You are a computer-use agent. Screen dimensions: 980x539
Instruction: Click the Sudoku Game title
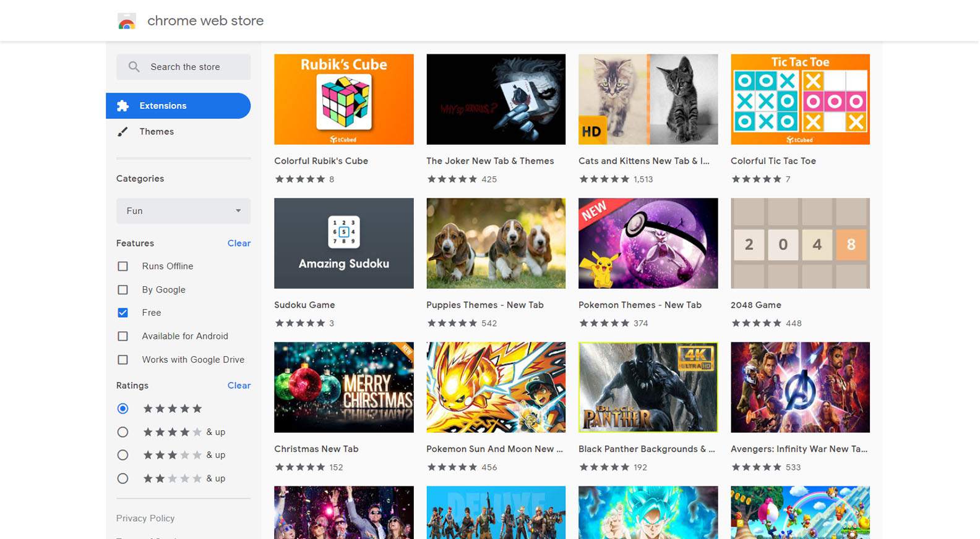(x=304, y=305)
